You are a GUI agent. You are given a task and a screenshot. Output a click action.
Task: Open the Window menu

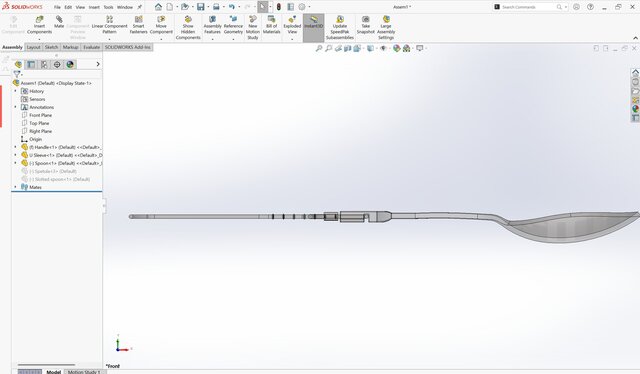pos(125,7)
